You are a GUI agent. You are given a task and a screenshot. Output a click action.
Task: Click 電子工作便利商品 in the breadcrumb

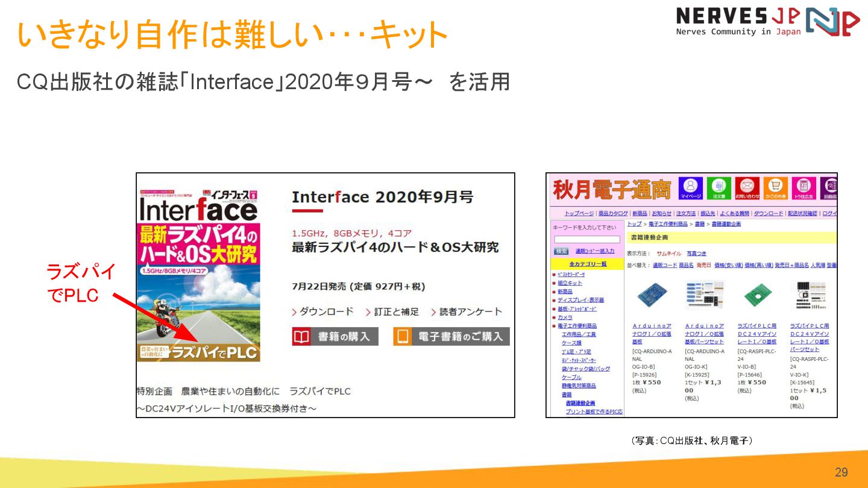point(668,224)
